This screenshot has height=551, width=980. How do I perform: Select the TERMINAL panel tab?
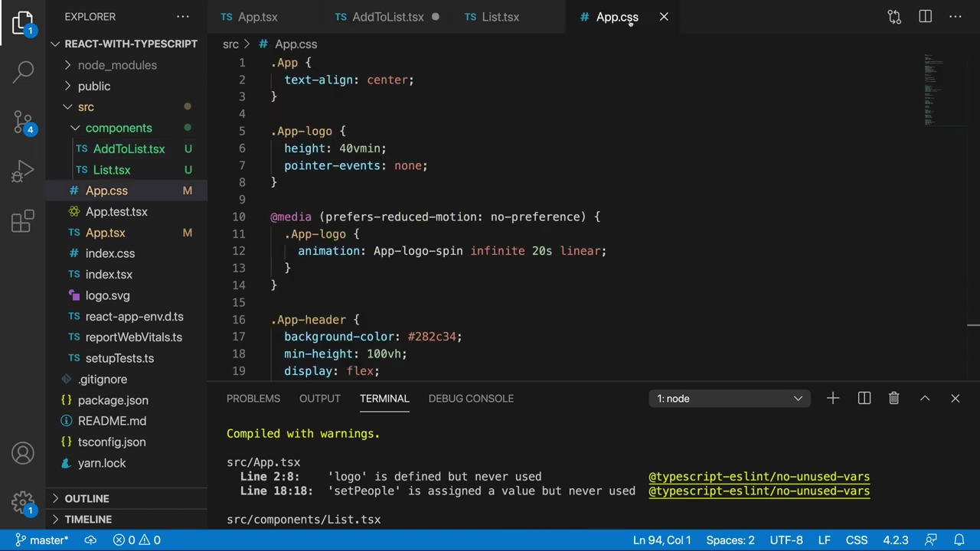click(384, 398)
